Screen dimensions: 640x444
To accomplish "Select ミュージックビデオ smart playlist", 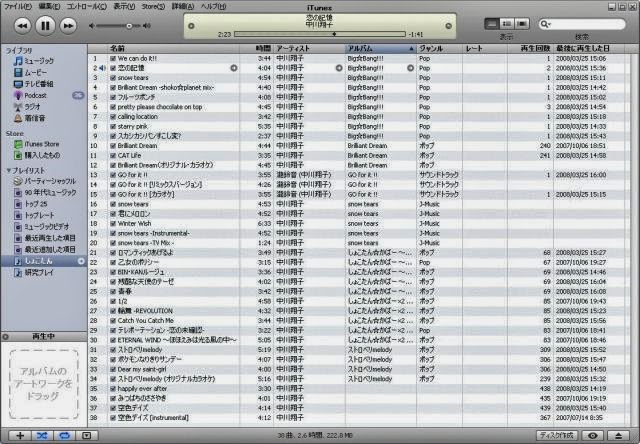I will point(47,226).
